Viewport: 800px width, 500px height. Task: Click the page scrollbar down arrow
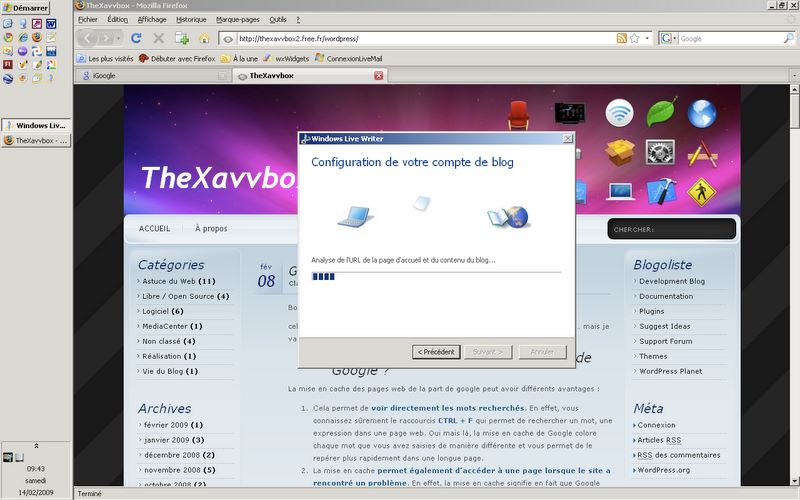click(x=794, y=481)
